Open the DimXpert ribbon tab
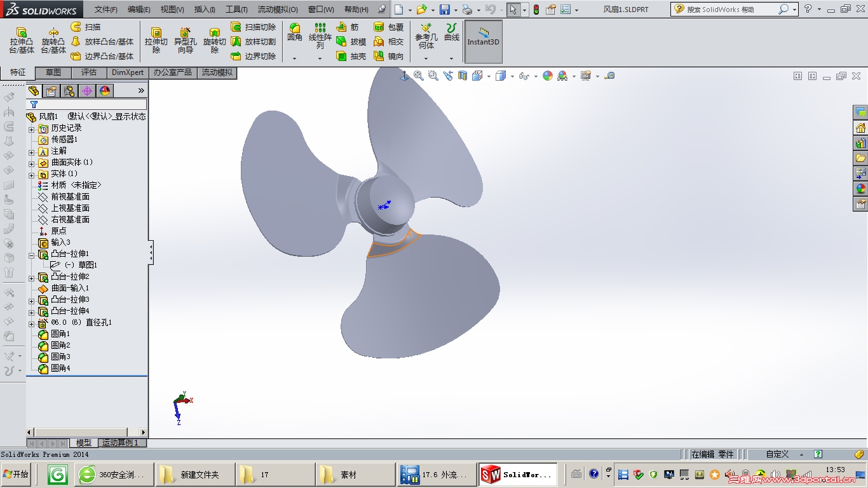The height and width of the screenshot is (488, 868). [128, 72]
